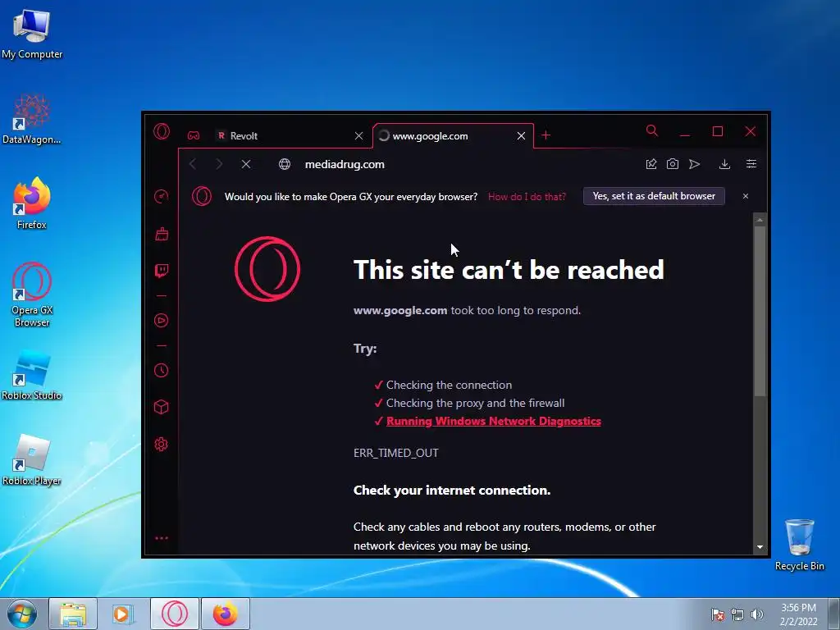Viewport: 840px width, 630px height.
Task: Open the Windows Start menu
Action: click(x=22, y=614)
